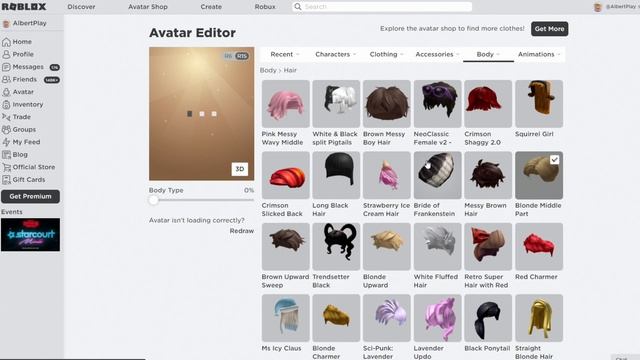Select Lavender Updo hair
Screen dimensions: 640x360
click(x=438, y=318)
